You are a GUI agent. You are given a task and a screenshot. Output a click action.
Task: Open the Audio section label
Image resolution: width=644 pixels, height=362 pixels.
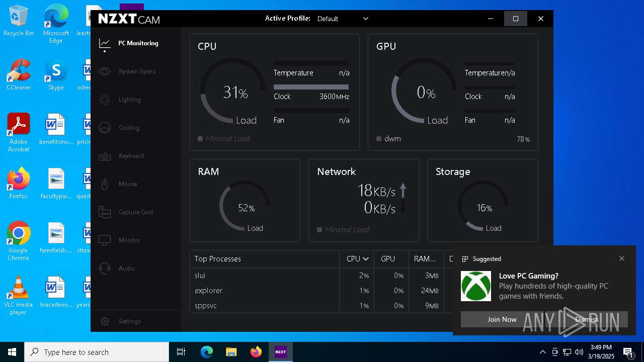(x=126, y=268)
